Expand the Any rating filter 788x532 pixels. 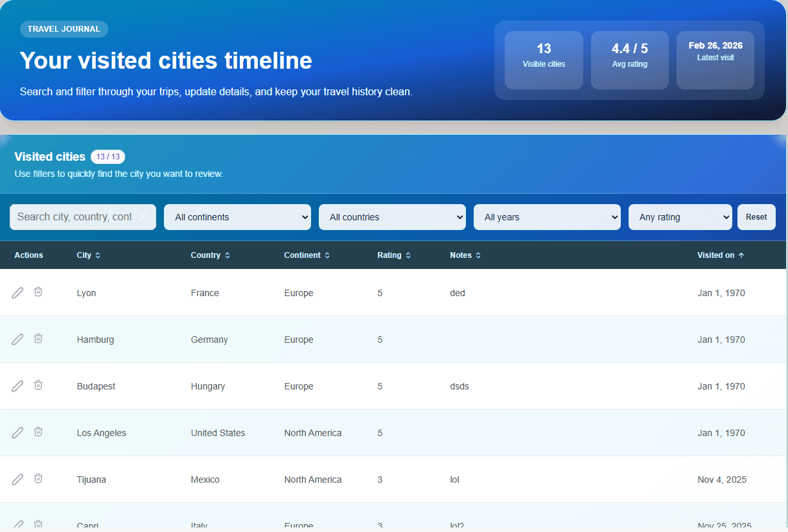point(680,217)
